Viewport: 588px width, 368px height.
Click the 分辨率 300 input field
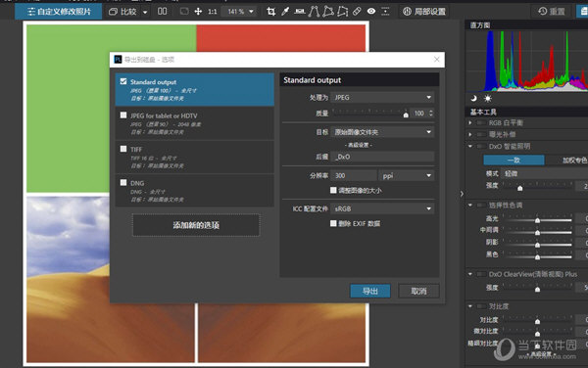click(354, 175)
